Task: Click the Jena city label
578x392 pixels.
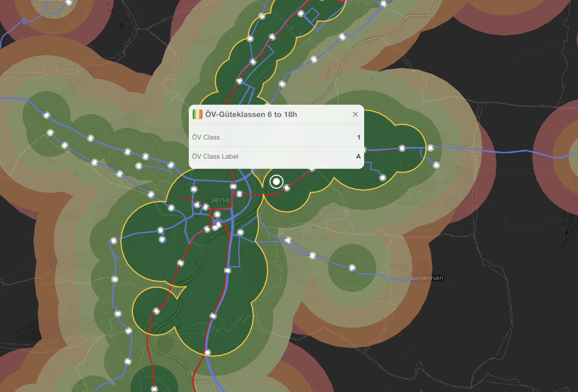Action: pos(219,200)
